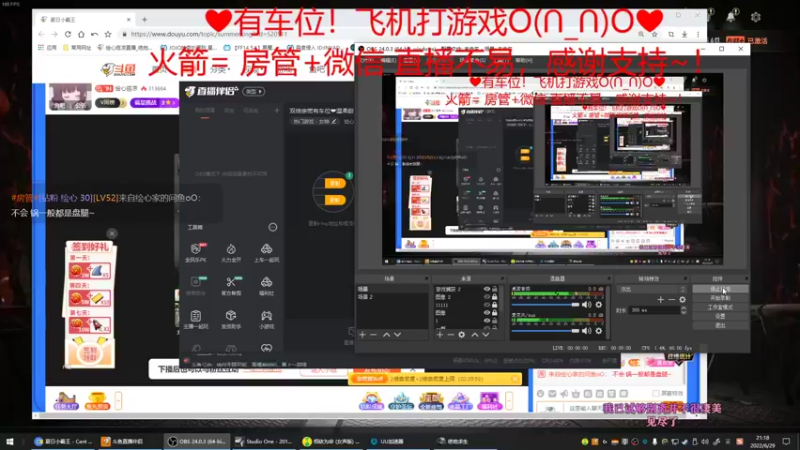
Task: Toggle visibility of first source in list
Action: [487, 289]
